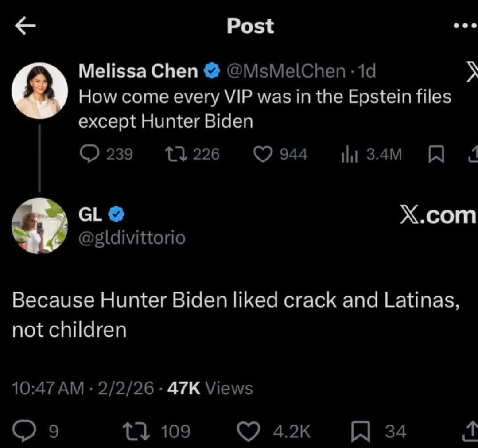Open GL's profile picture

click(x=39, y=226)
